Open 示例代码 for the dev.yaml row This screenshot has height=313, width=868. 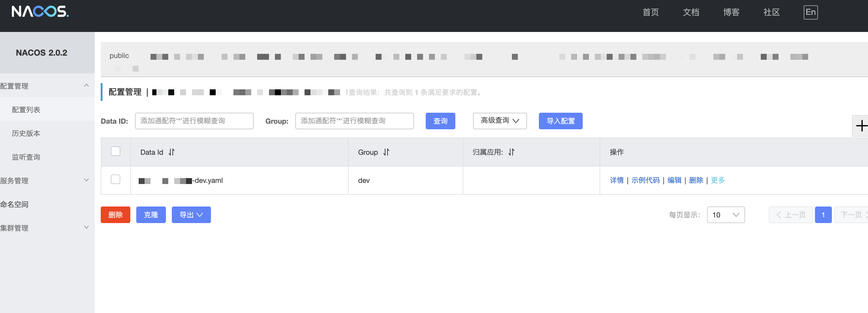(645, 180)
